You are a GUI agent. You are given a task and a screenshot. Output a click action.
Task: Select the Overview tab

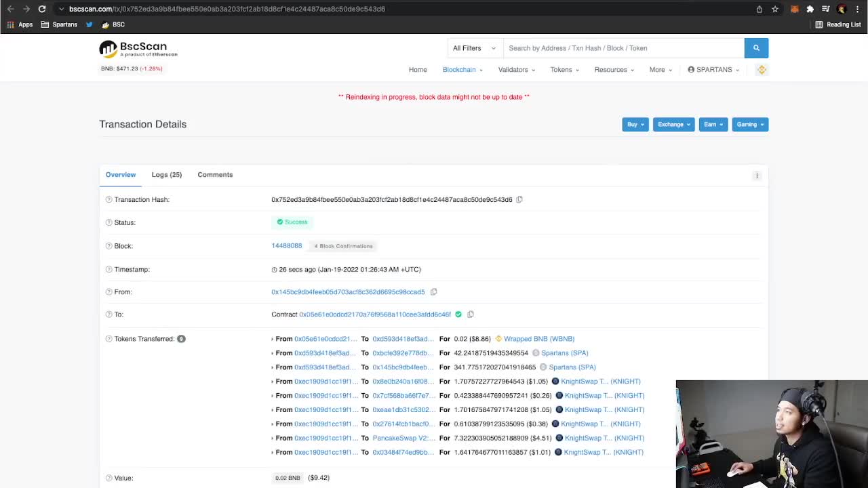121,175
